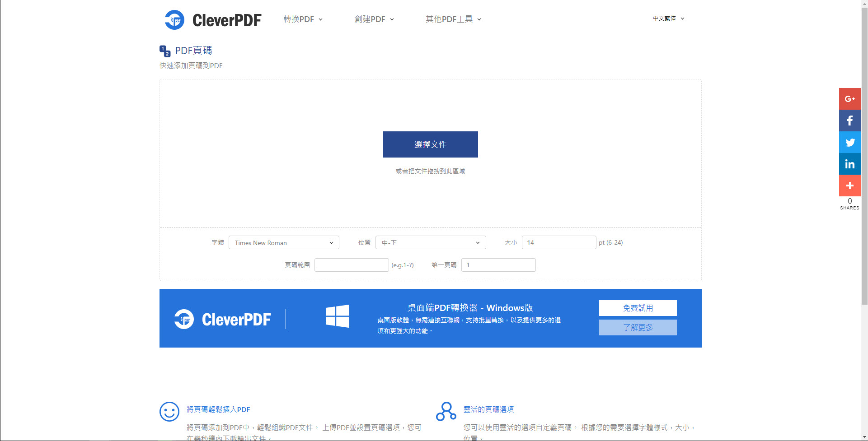Share the page on Twitter
Screen dimensions: 868x441
click(x=850, y=142)
